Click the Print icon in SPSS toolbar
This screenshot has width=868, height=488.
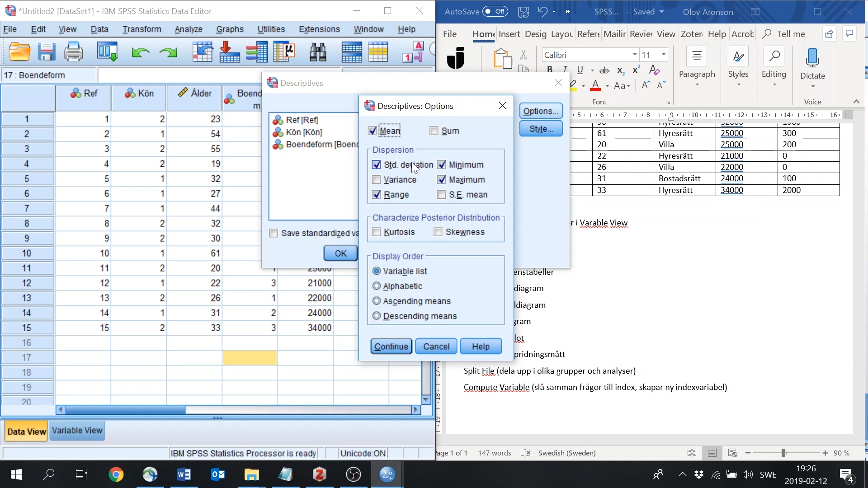[x=73, y=52]
